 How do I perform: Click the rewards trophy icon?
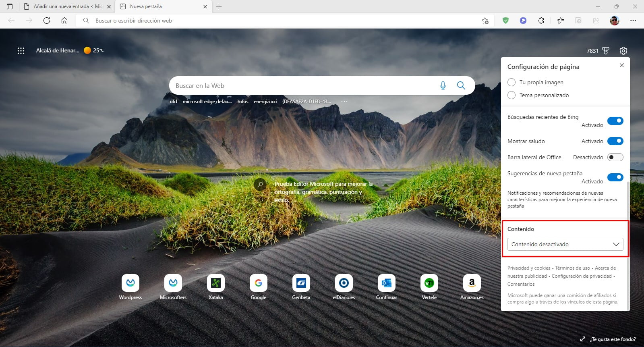(605, 51)
